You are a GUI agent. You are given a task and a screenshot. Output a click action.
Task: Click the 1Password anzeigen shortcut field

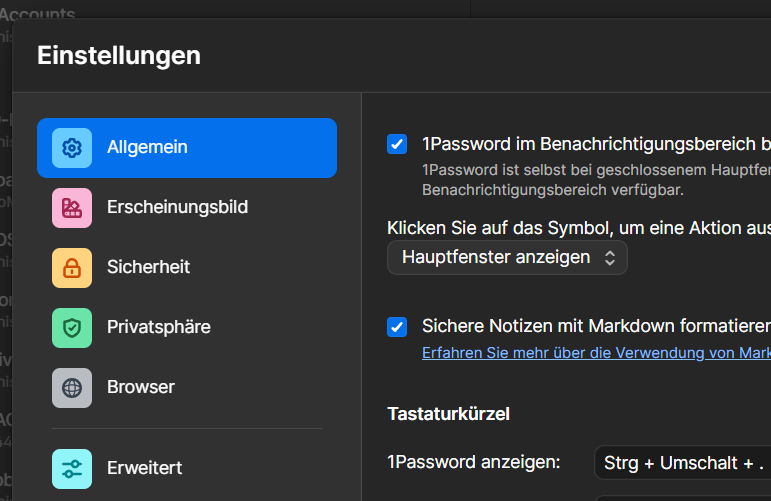(x=682, y=463)
